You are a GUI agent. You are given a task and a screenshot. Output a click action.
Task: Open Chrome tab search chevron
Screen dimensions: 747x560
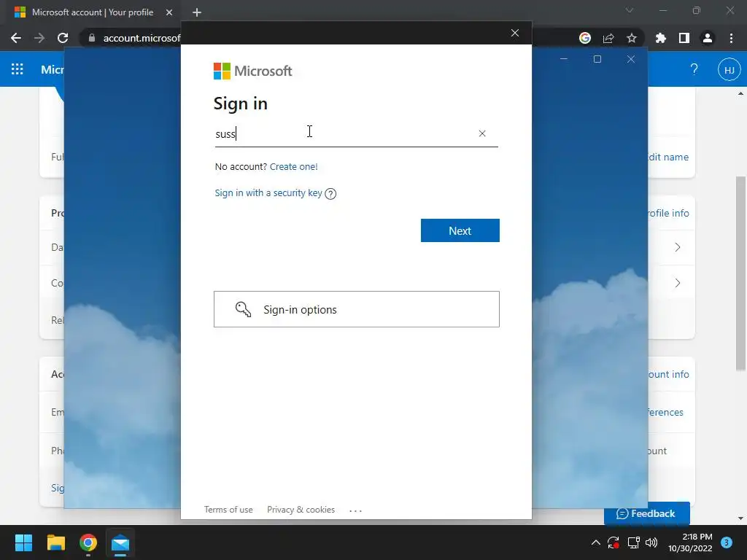pyautogui.click(x=630, y=10)
